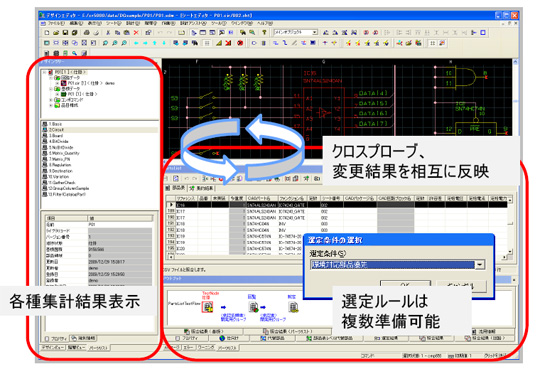The height and width of the screenshot is (374, 540).
Task: Click the yellow key icon in toolbar
Action: click(264, 32)
